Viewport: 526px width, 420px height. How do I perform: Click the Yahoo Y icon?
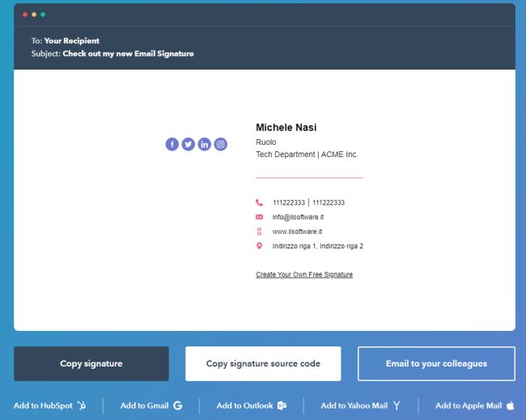(x=397, y=405)
